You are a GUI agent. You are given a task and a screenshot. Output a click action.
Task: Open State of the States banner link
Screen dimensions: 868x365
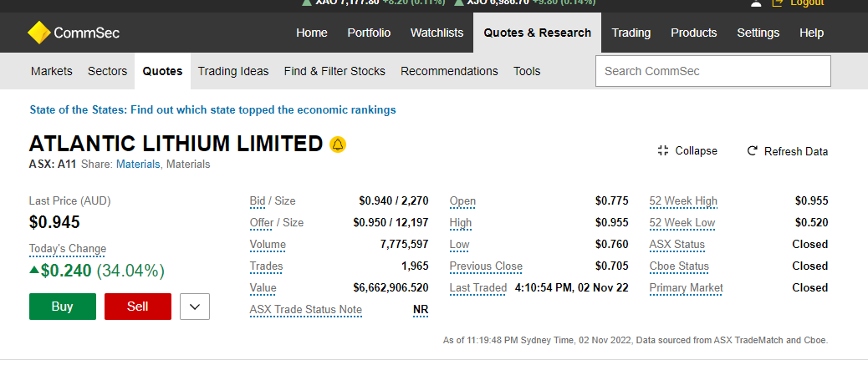pos(212,109)
